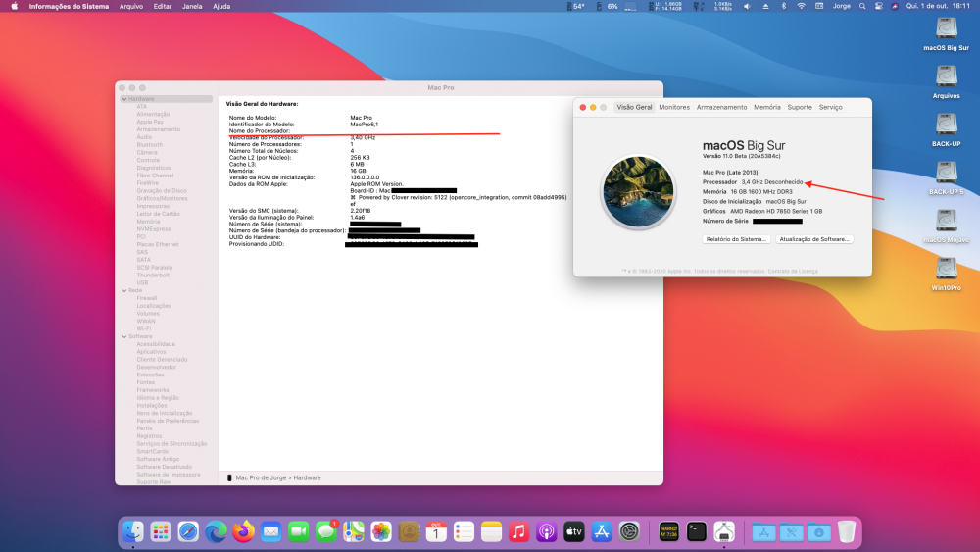980x552 pixels.
Task: Click Relatório do Sistema button
Action: click(x=736, y=239)
